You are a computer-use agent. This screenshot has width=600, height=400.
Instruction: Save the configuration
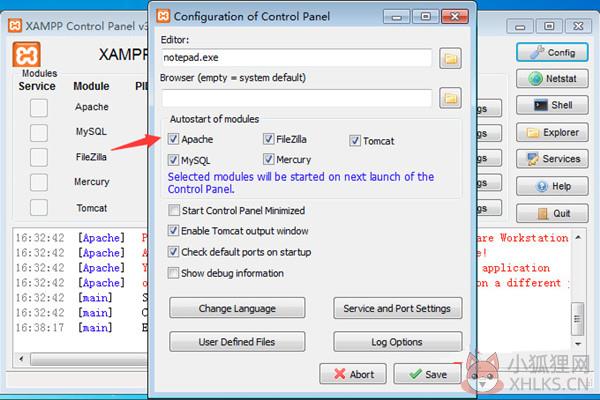[427, 374]
